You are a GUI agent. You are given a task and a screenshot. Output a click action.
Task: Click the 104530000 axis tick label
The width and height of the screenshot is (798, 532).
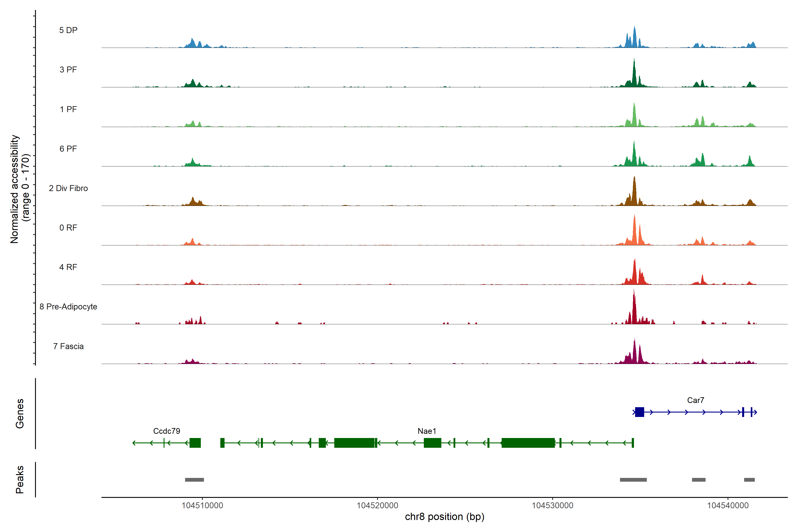coord(552,505)
